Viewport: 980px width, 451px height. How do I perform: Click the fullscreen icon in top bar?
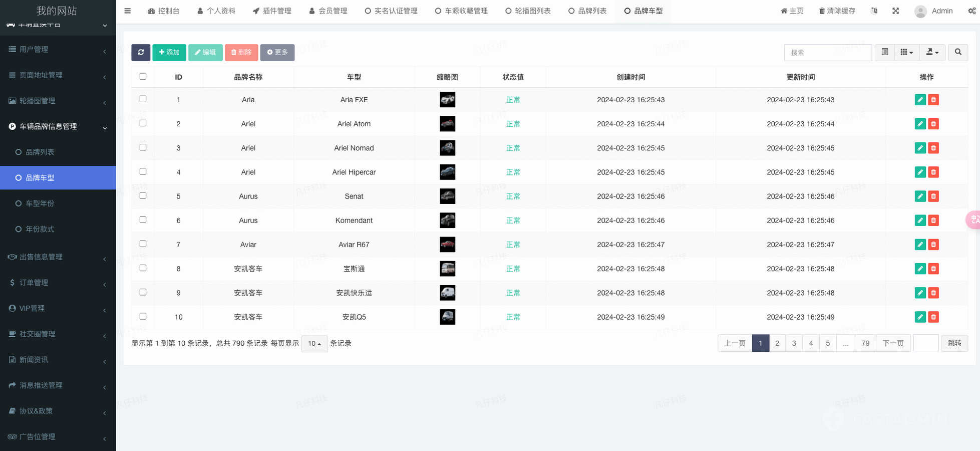pyautogui.click(x=895, y=11)
